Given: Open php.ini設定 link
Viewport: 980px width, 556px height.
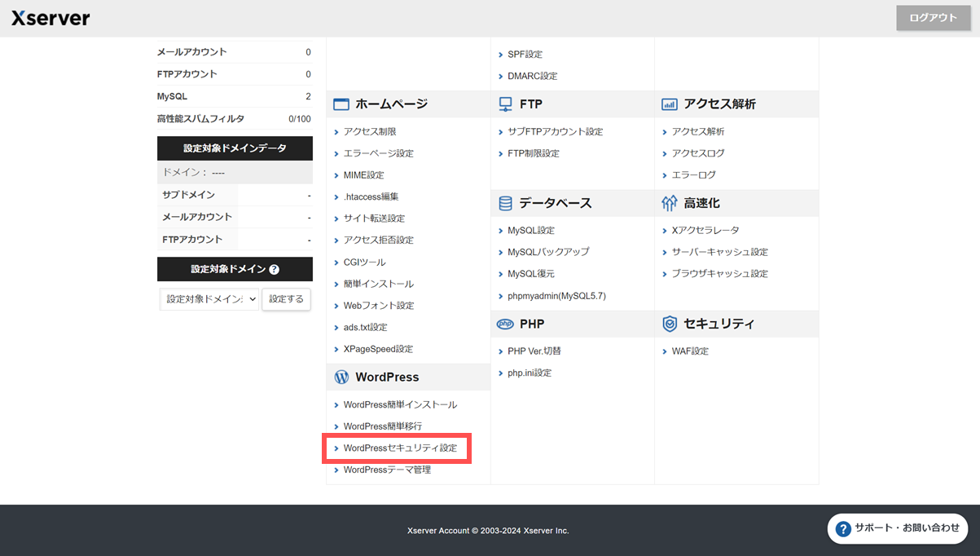Looking at the screenshot, I should (x=530, y=373).
